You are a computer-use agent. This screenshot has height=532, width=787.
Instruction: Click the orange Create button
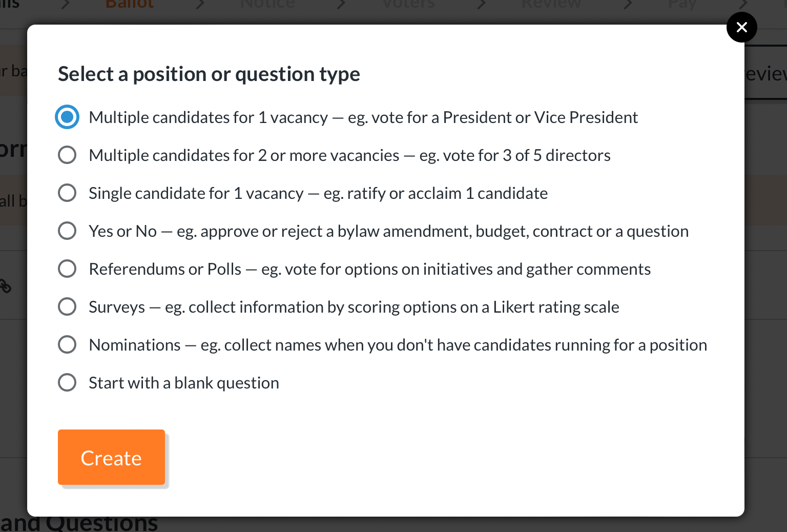pyautogui.click(x=111, y=457)
